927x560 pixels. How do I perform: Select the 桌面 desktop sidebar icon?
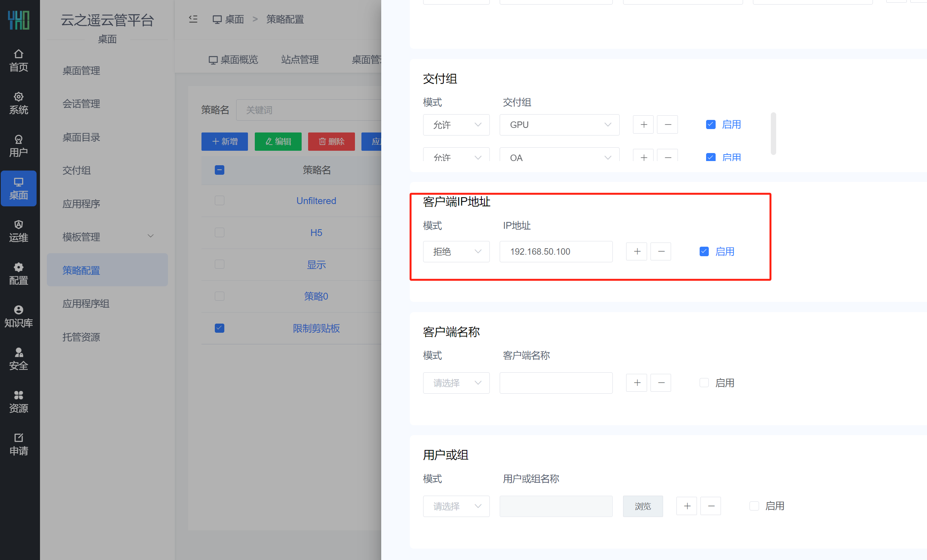[19, 189]
